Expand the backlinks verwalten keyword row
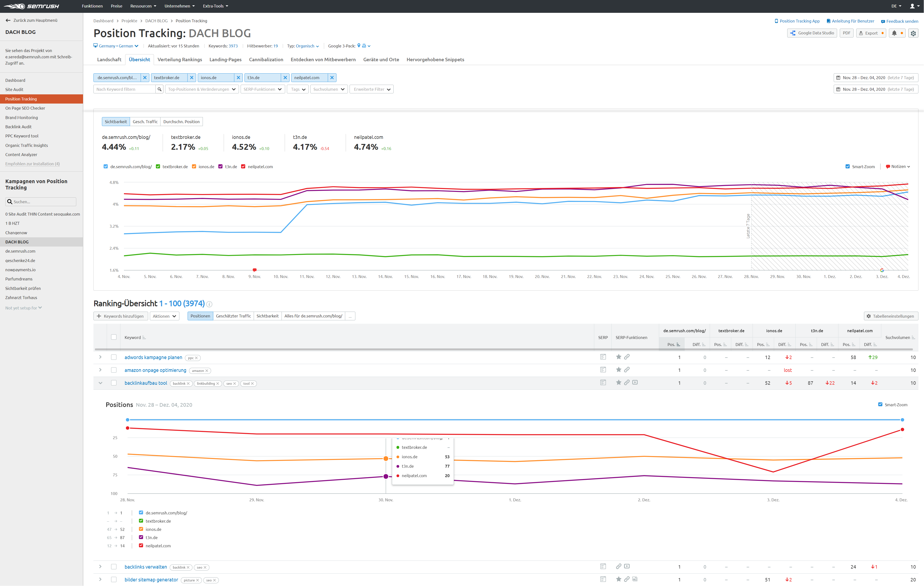Screen dimensions: 924x586 tap(100, 566)
